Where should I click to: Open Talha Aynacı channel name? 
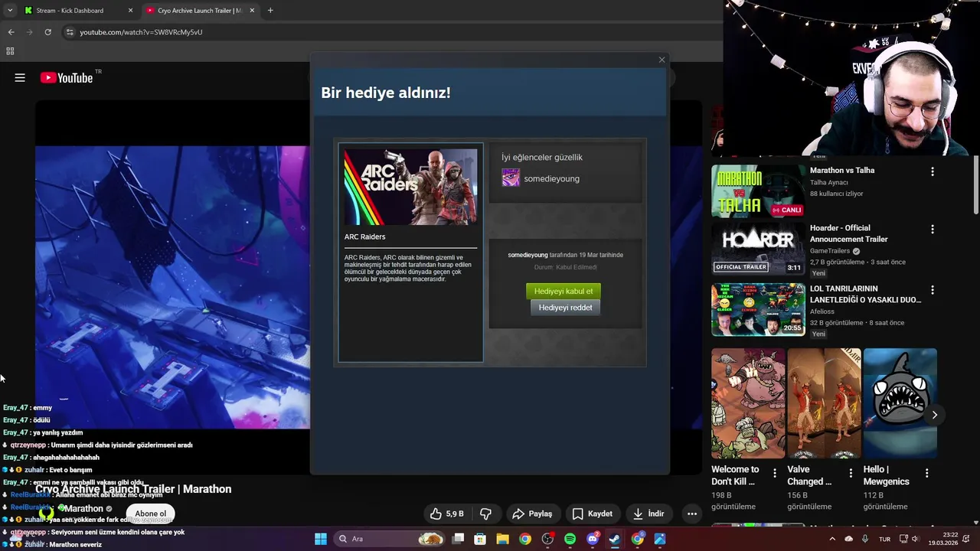click(x=829, y=182)
